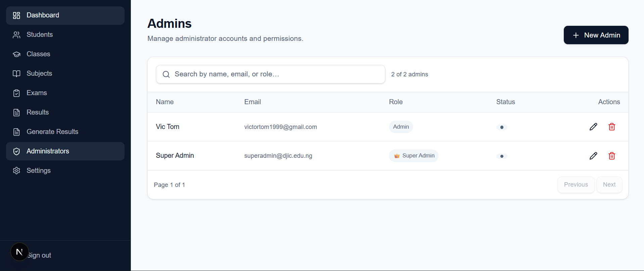Click the Status column header
The width and height of the screenshot is (644, 271).
click(505, 102)
